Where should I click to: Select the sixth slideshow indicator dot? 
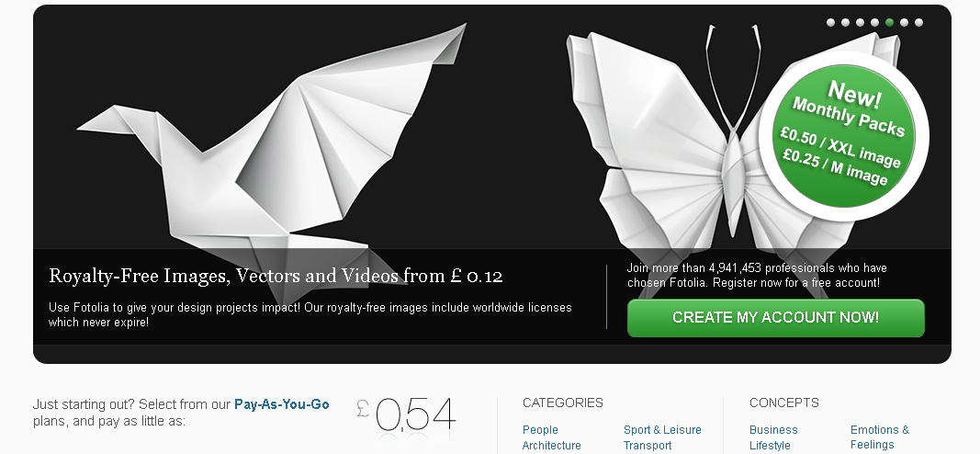click(x=904, y=22)
